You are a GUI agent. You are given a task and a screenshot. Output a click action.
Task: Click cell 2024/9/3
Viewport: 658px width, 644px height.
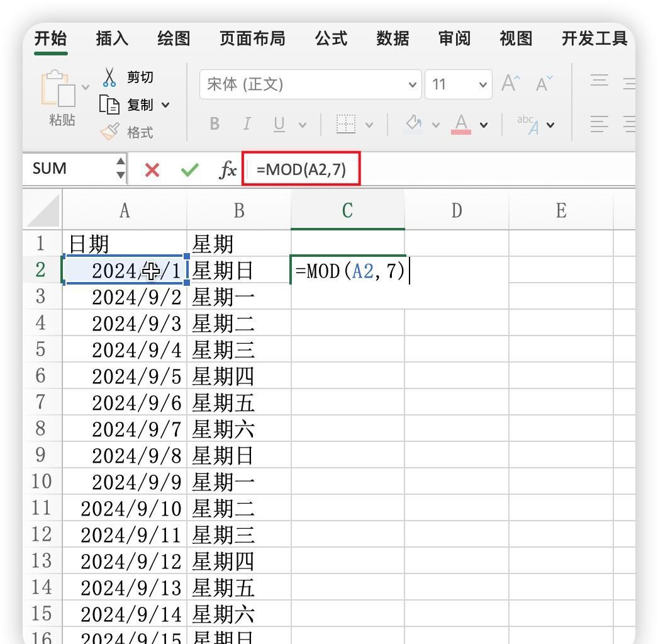coord(125,323)
